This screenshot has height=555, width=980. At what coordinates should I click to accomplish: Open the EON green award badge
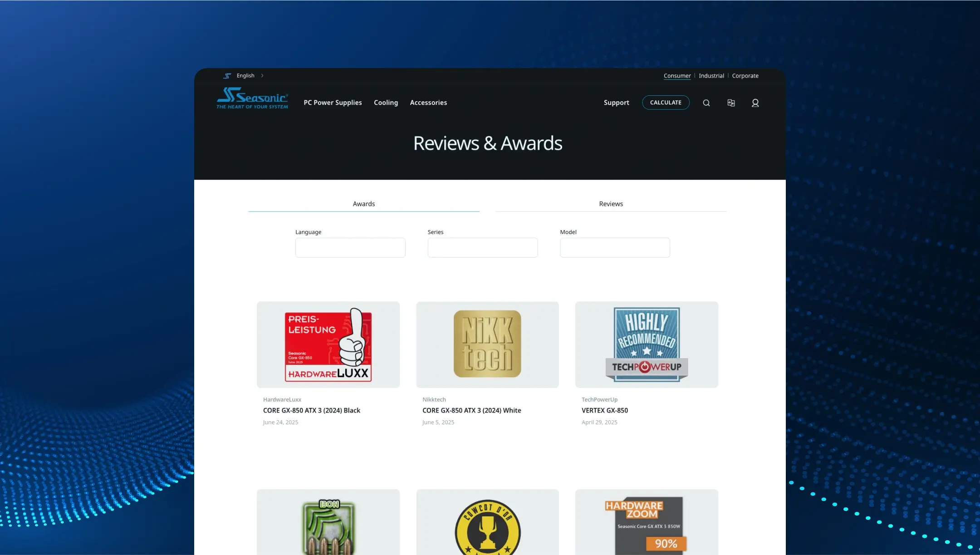[x=328, y=522]
